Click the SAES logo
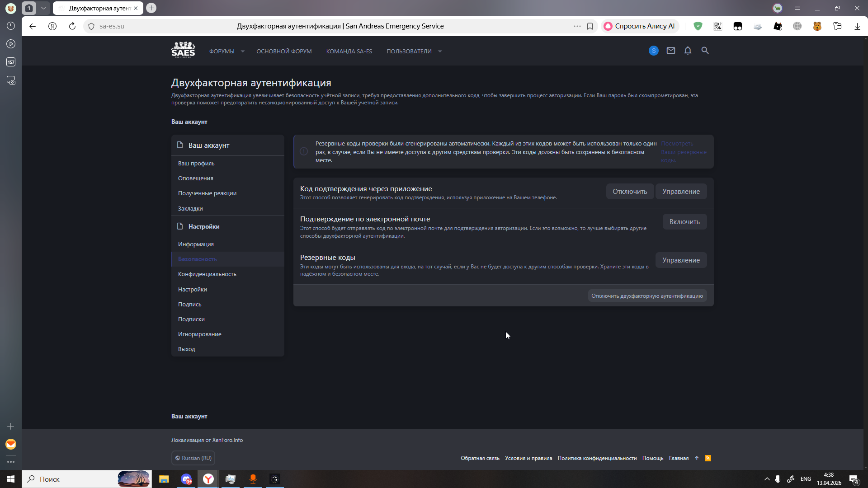 pyautogui.click(x=183, y=50)
